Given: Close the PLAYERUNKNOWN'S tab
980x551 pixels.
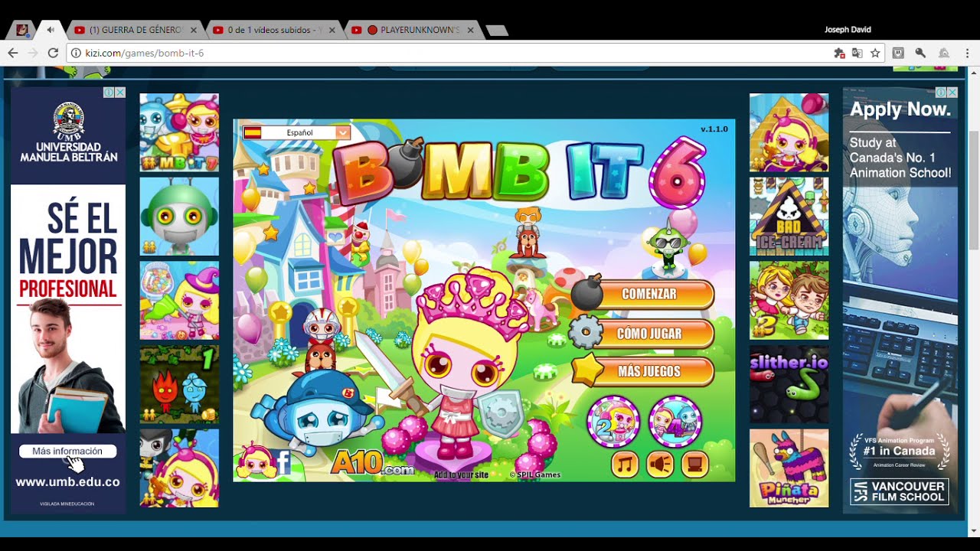Looking at the screenshot, I should (x=470, y=31).
